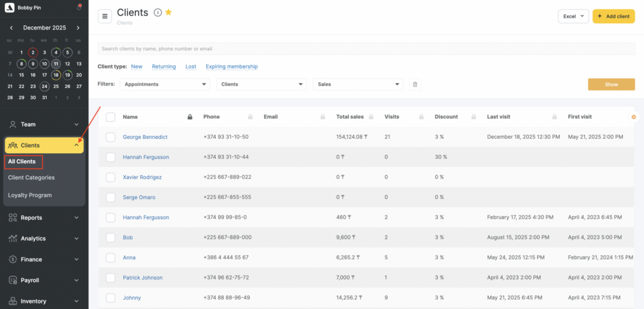
Task: Open the notification bell in sidebar header
Action: 79,8
